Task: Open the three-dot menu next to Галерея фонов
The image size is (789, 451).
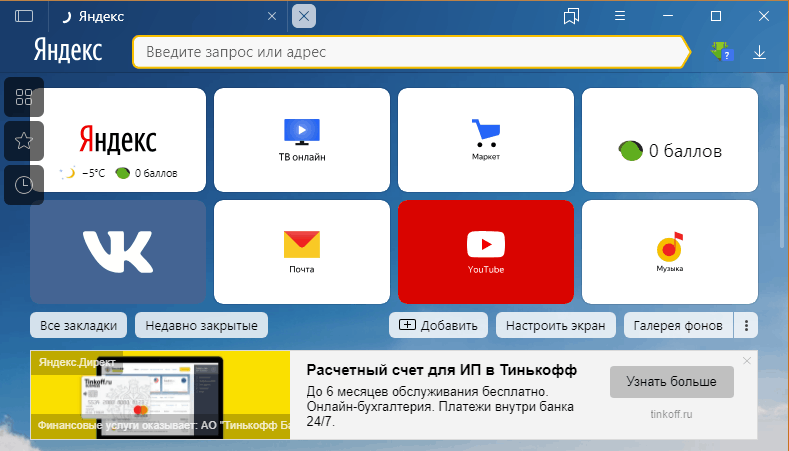Action: (746, 325)
